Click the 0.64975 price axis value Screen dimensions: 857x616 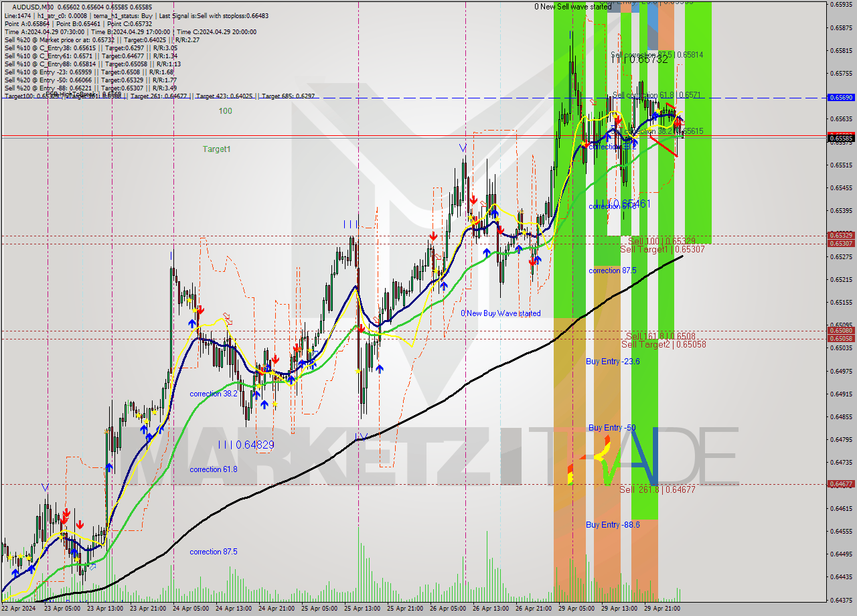[841, 371]
